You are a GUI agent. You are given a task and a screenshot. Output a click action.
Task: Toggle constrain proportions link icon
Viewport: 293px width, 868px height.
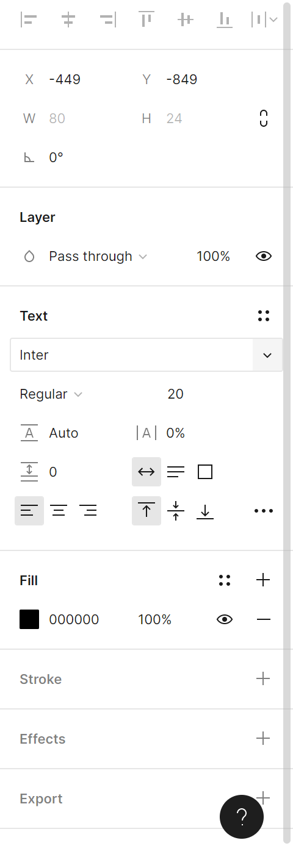pos(264,118)
